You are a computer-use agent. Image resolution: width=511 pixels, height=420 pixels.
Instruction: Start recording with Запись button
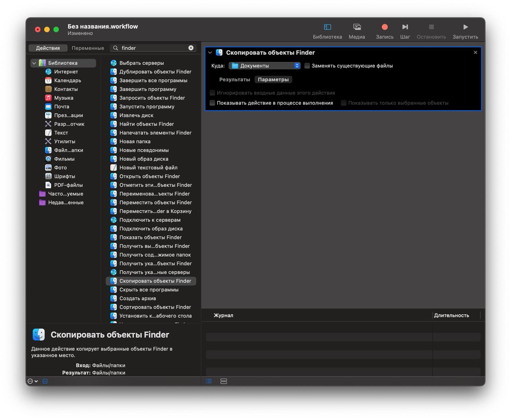pyautogui.click(x=384, y=27)
